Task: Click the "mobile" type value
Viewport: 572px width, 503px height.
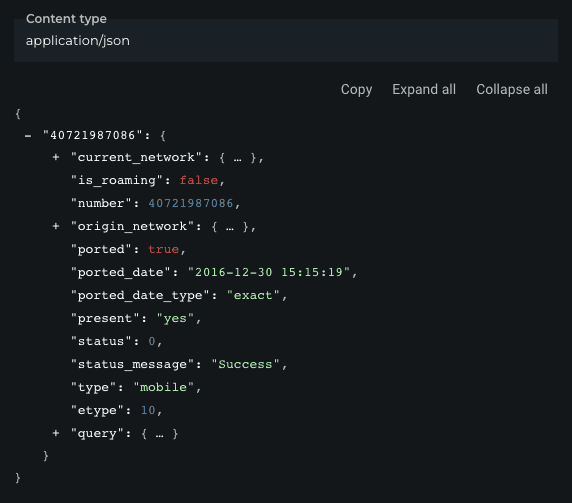Action: pyautogui.click(x=163, y=387)
